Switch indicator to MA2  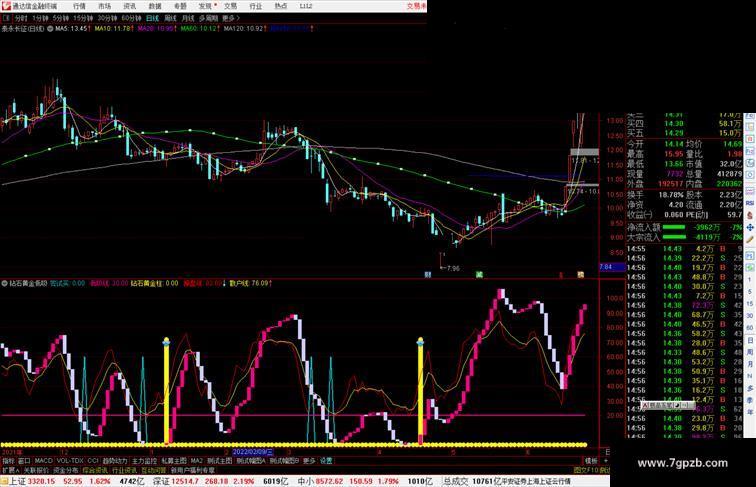[x=196, y=461]
